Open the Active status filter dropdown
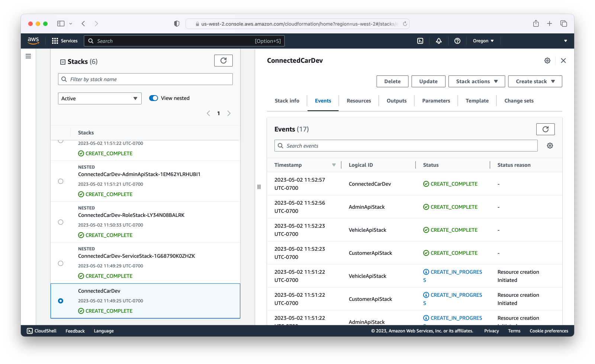 click(x=100, y=98)
